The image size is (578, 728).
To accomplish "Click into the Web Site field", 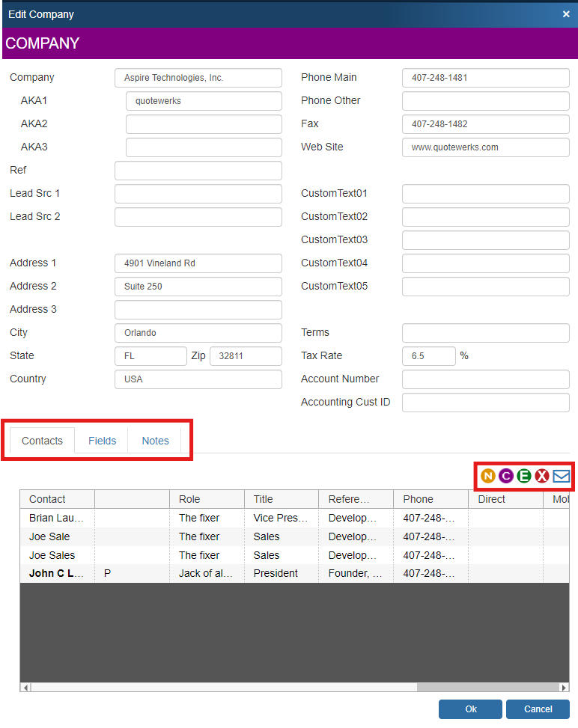I will click(485, 147).
